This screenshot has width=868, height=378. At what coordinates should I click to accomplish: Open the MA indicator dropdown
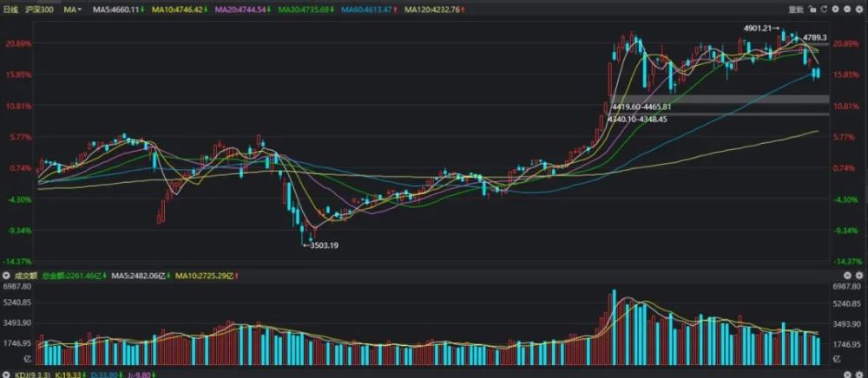73,9
